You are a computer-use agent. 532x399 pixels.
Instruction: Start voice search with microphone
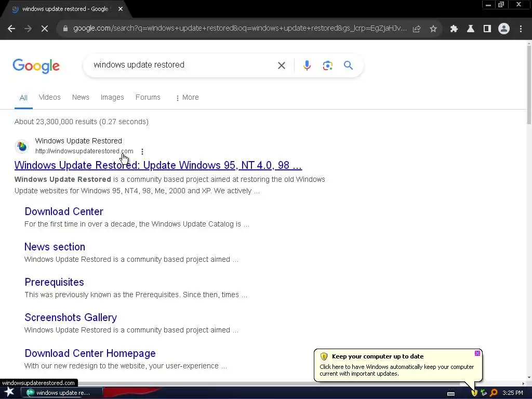[307, 65]
